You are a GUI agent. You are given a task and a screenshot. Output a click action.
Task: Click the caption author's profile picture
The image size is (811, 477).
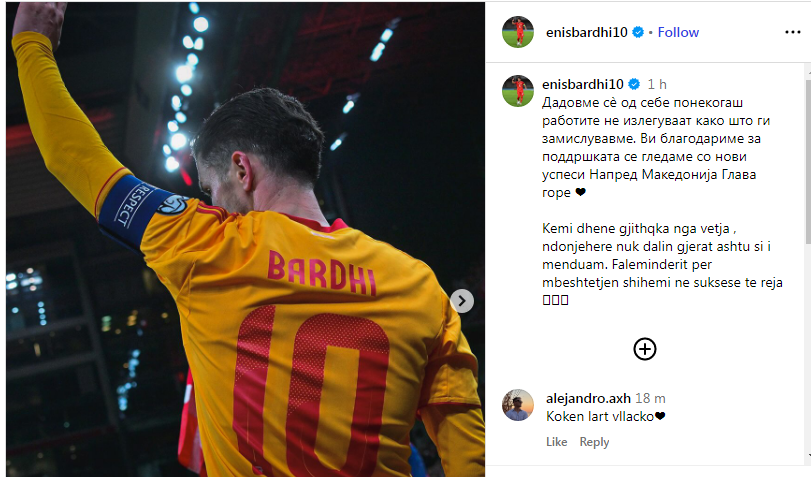tap(518, 91)
